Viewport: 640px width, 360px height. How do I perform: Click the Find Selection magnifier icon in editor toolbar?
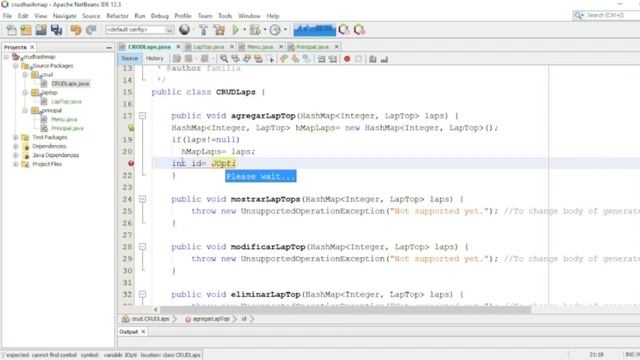(224, 59)
